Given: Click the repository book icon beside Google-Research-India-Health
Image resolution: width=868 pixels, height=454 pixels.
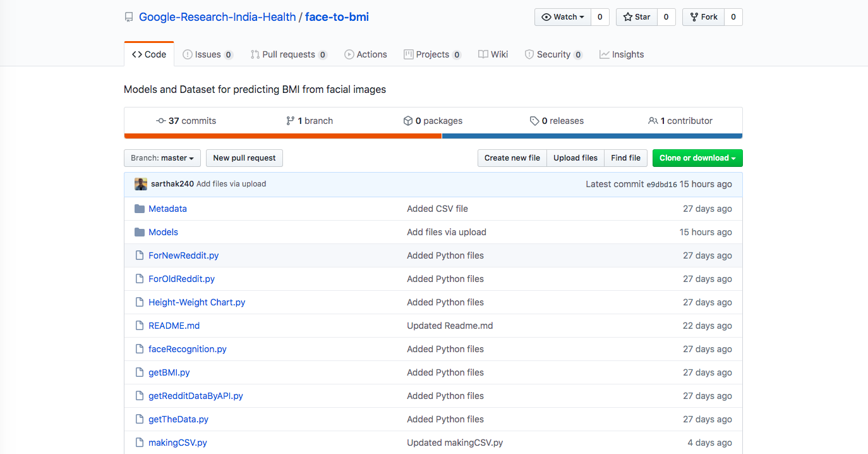Looking at the screenshot, I should (x=129, y=18).
